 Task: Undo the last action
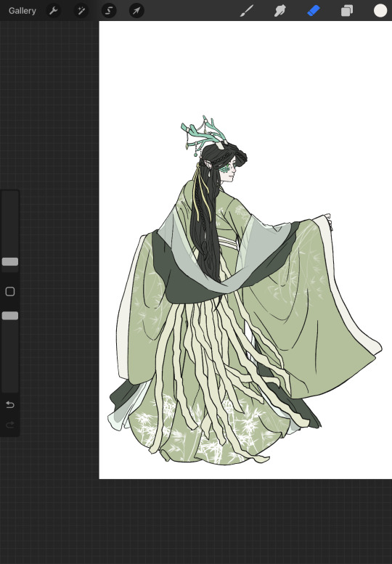(x=10, y=404)
